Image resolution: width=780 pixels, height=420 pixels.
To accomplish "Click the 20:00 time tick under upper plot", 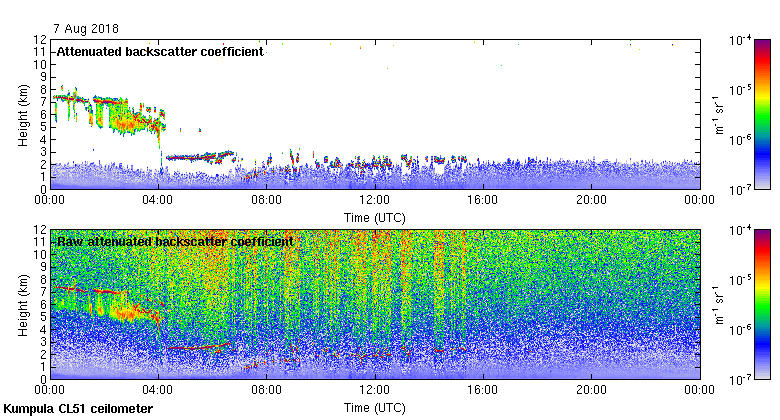I will tap(591, 200).
